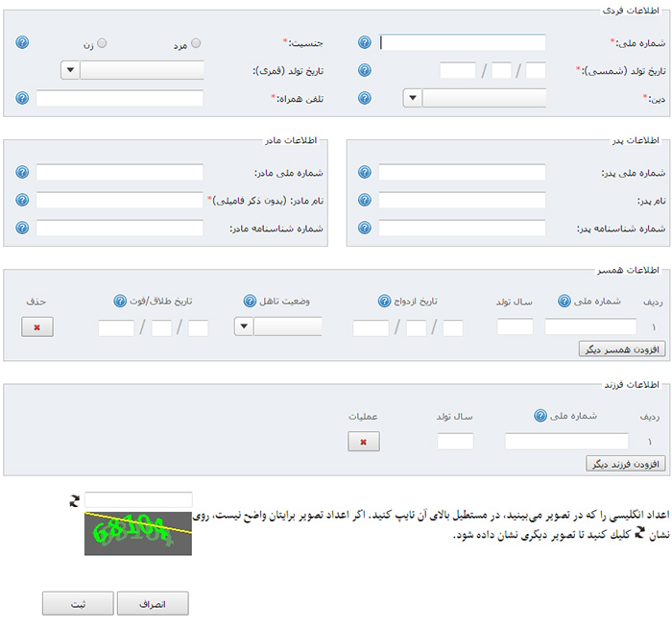Click spouse شماره ملی input field

pos(590,326)
